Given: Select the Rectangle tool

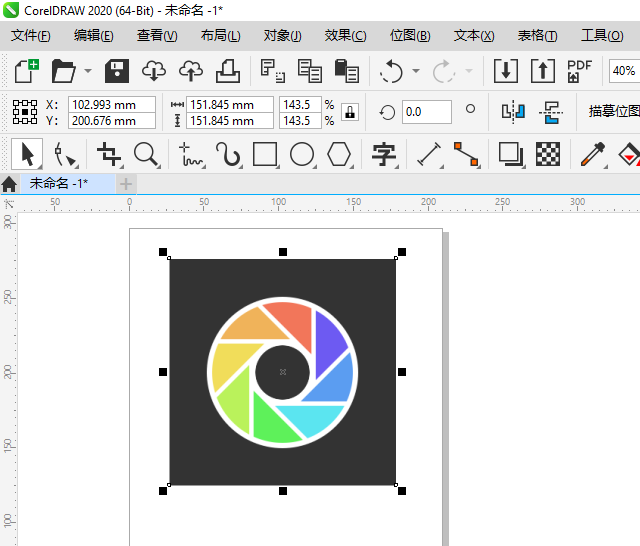Looking at the screenshot, I should [265, 154].
